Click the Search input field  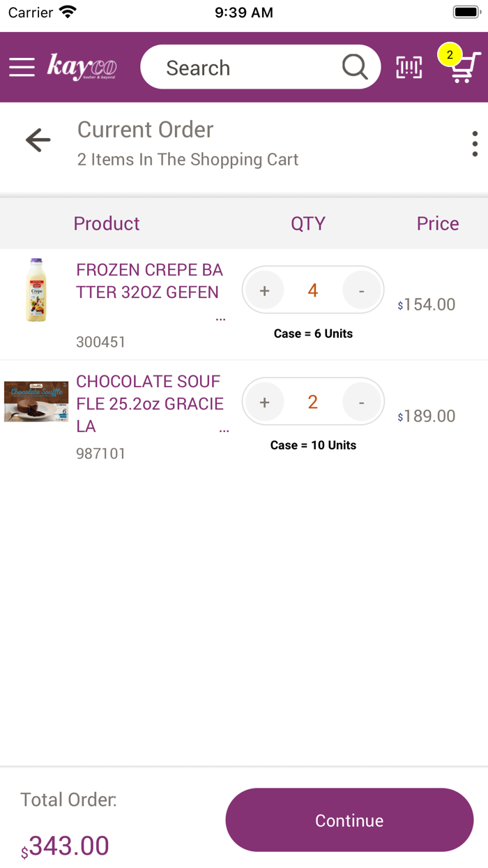(244, 68)
